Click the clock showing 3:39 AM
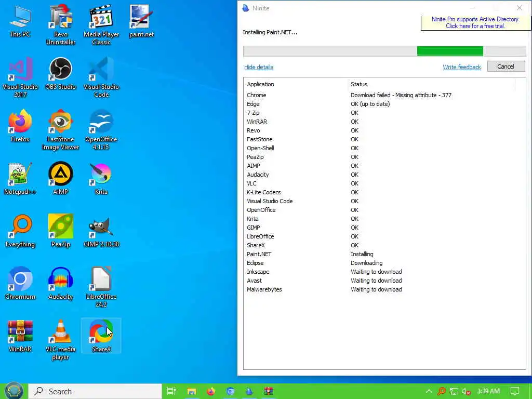 point(488,391)
